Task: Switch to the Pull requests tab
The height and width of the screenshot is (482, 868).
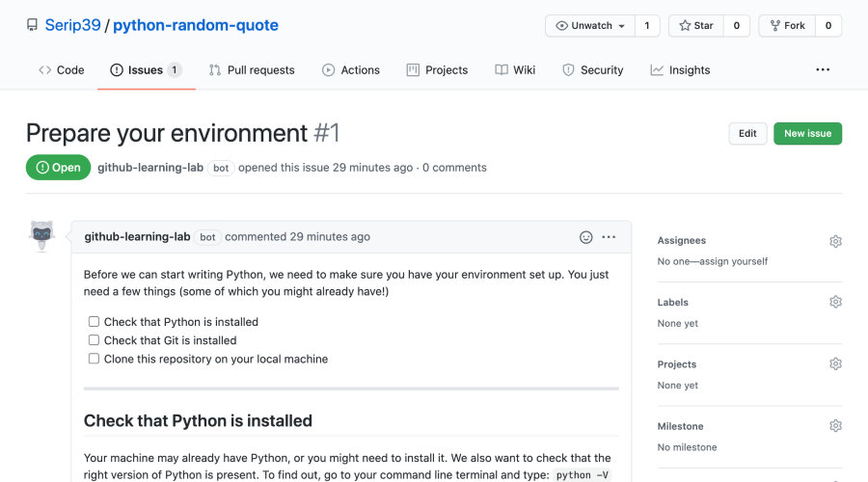Action: pos(252,70)
